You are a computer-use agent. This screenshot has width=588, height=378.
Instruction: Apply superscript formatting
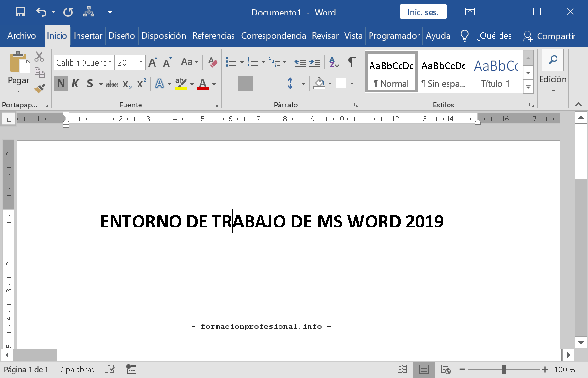click(x=140, y=83)
